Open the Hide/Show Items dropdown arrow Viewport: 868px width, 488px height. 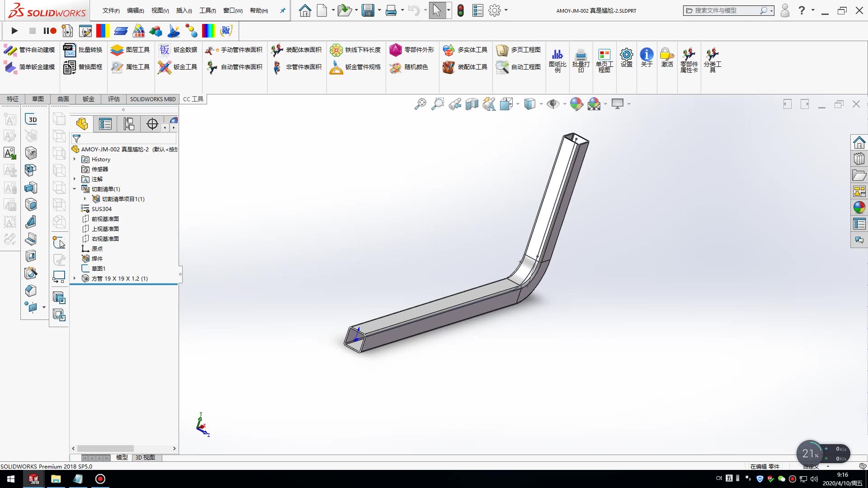(565, 104)
